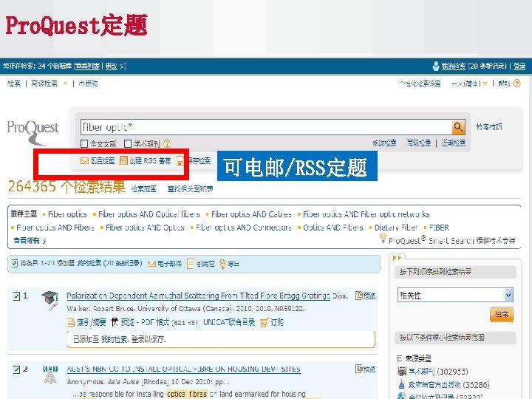532x399 pixels.
Task: Click suggested subject 'Optics AND Fibers'
Action: point(332,228)
